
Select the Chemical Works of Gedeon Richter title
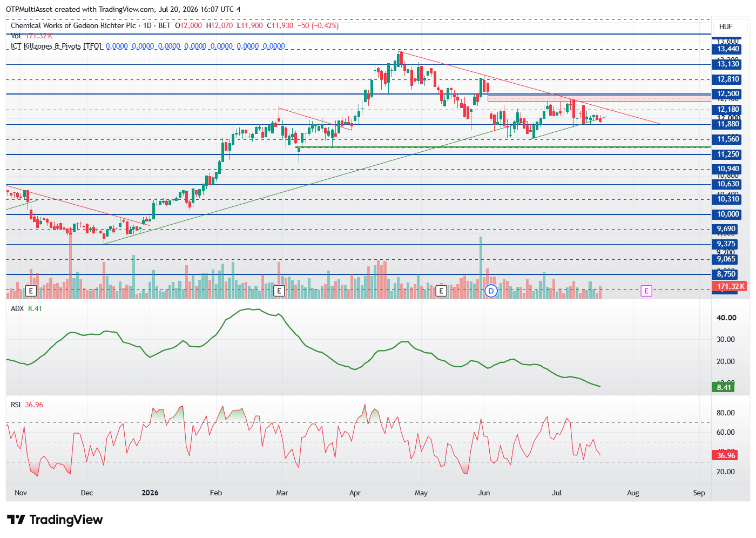pyautogui.click(x=73, y=25)
